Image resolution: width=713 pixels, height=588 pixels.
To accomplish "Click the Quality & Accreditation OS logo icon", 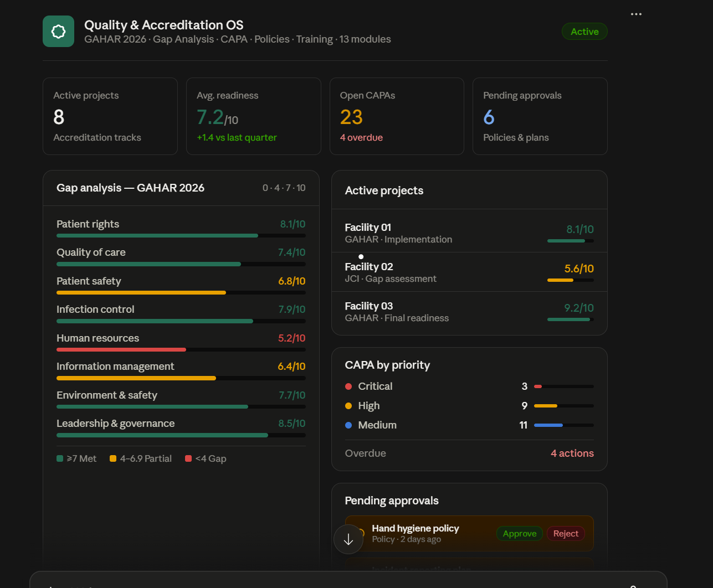I will [x=58, y=32].
